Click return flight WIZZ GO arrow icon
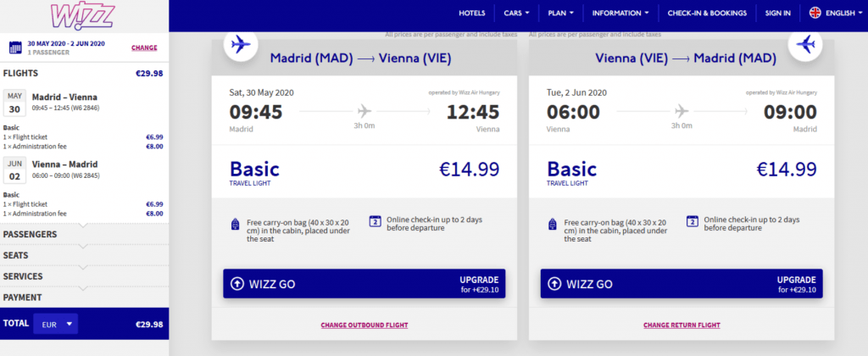 click(554, 284)
